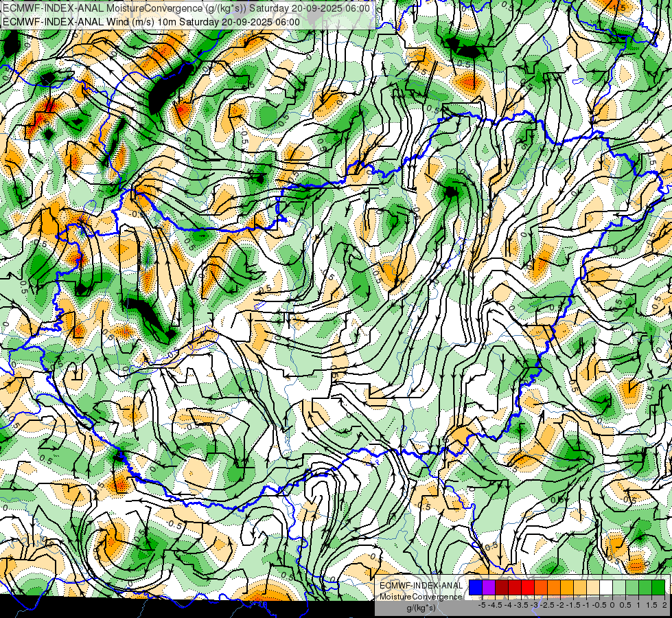Click the blue swatch at the legend's left end
The image size is (672, 618).
(476, 588)
